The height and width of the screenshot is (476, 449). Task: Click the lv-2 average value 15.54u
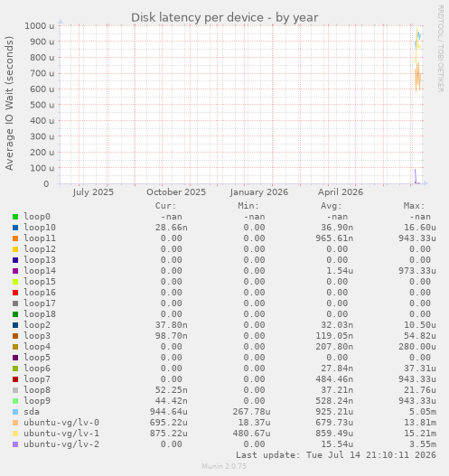pos(337,444)
